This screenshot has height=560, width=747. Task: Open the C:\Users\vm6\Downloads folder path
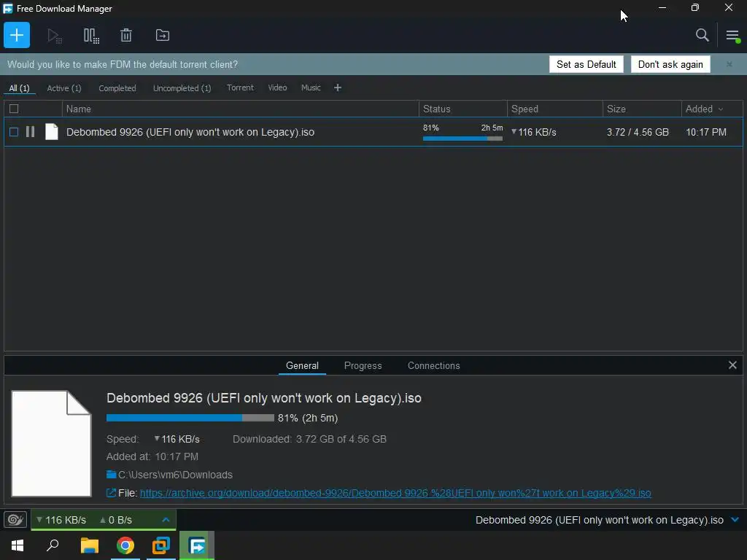coord(175,475)
